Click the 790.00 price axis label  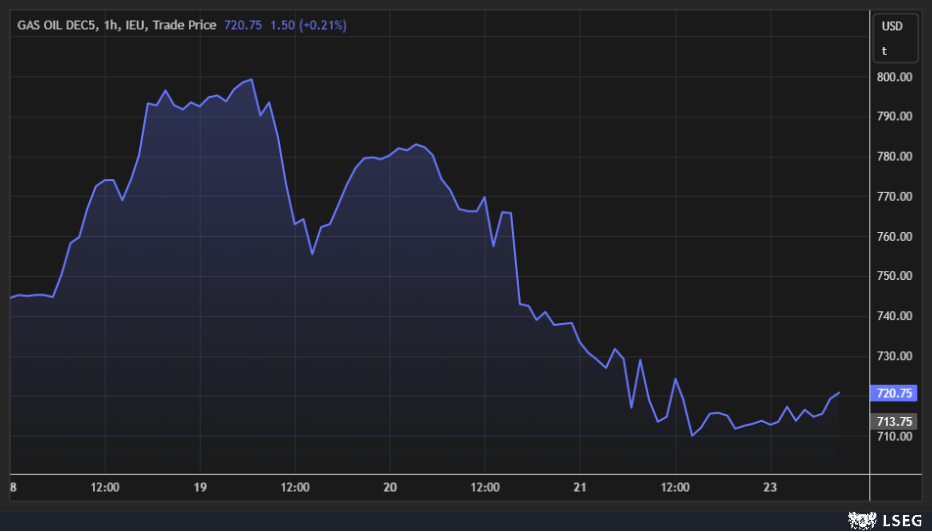(893, 117)
